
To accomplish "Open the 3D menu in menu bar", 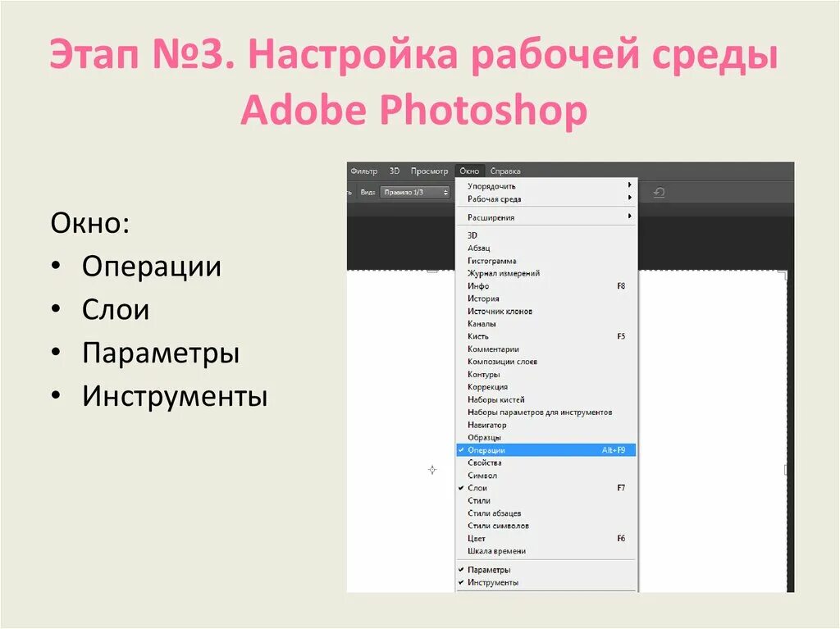I will click(x=395, y=171).
